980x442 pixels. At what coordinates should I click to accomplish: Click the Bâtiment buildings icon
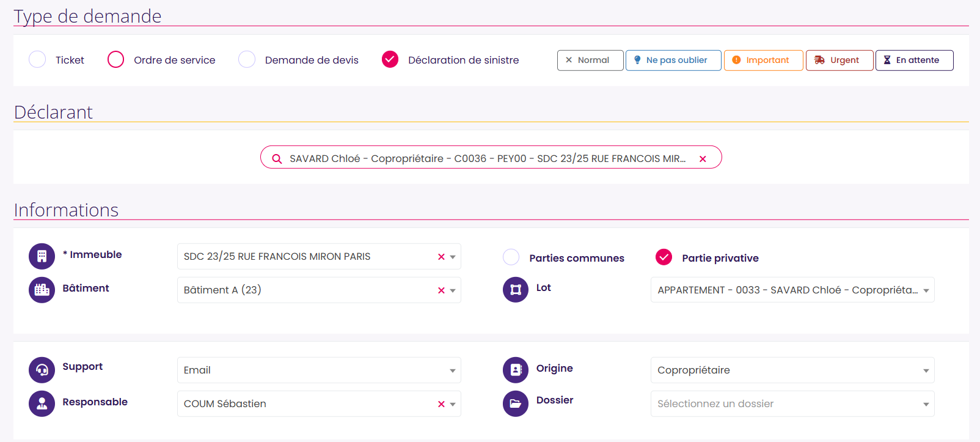(x=42, y=290)
